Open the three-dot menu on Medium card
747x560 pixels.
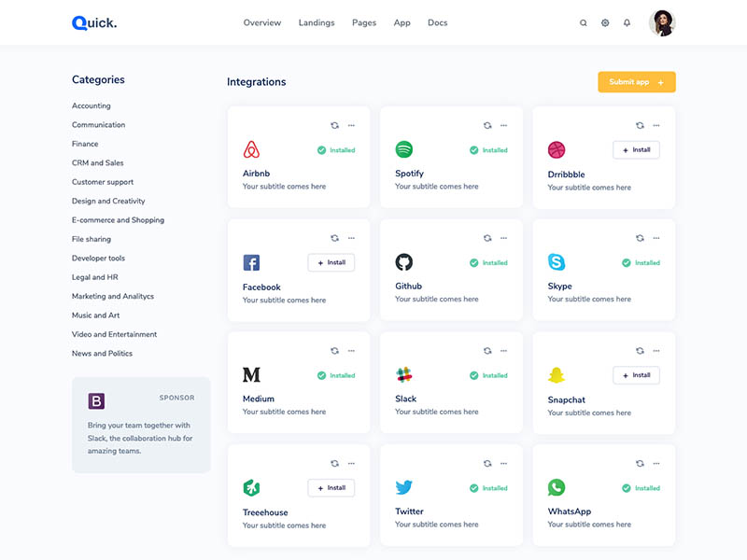[351, 351]
